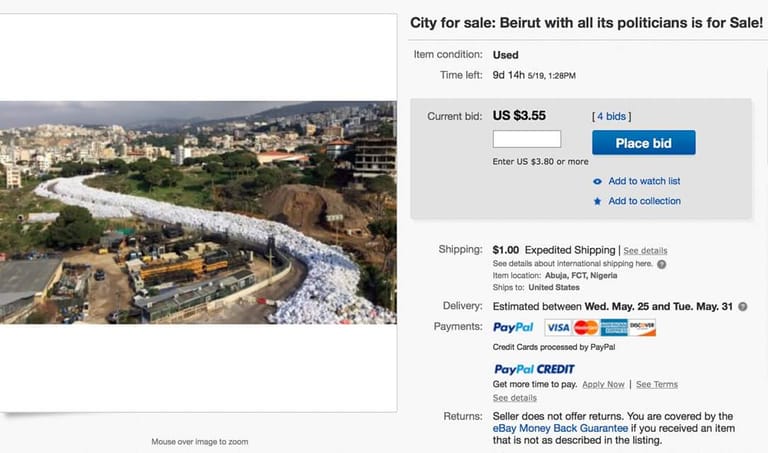Image resolution: width=768 pixels, height=453 pixels.
Task: Focus the bid amount input field
Action: pyautogui.click(x=527, y=140)
